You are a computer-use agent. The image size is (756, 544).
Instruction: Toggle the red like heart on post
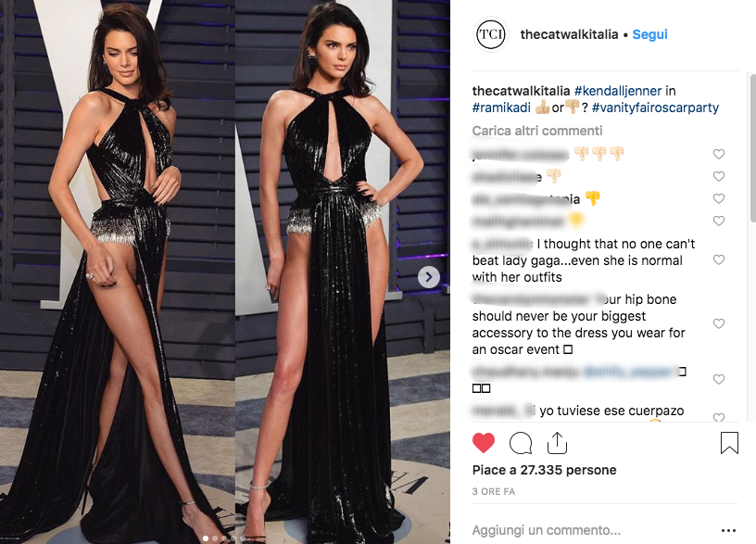pos(484,443)
